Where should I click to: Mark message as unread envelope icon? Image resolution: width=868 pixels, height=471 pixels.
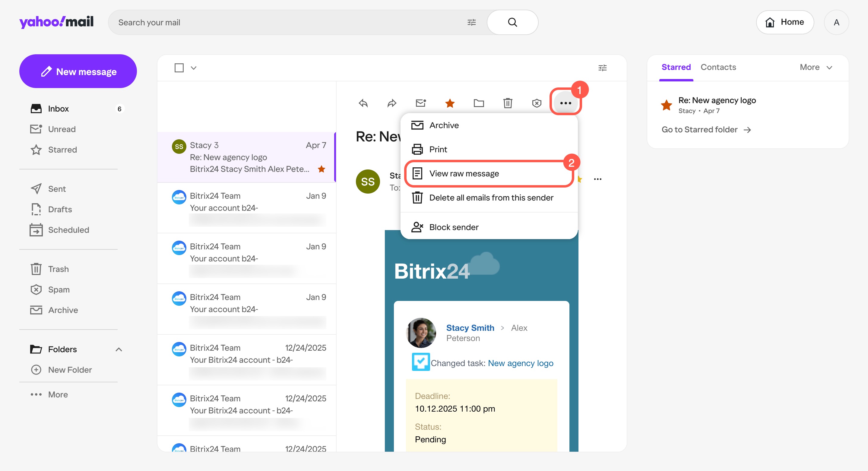(420, 103)
